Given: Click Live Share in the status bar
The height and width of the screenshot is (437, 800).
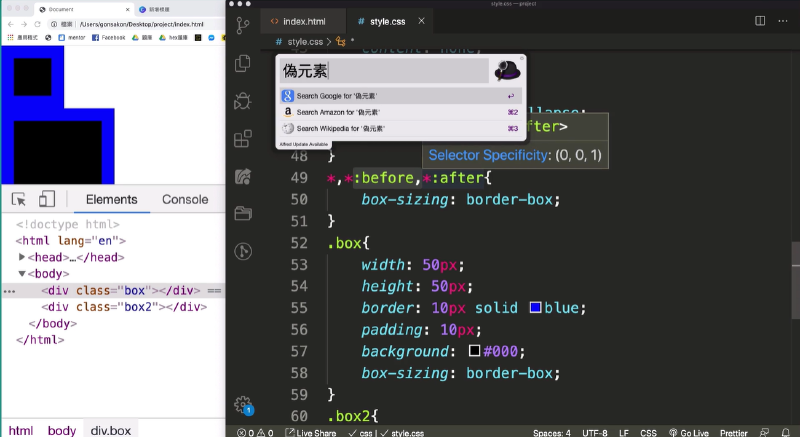Looking at the screenshot, I should (x=311, y=432).
